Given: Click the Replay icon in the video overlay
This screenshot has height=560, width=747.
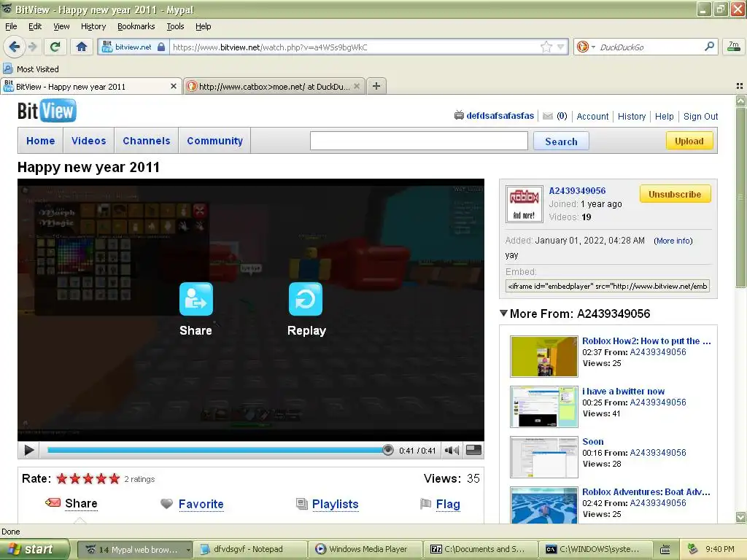Looking at the screenshot, I should [306, 299].
